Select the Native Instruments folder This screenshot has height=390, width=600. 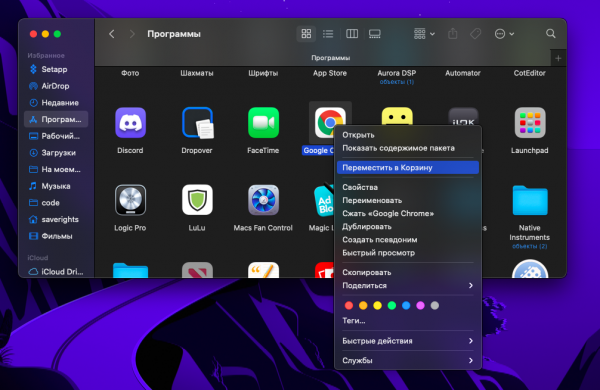click(530, 200)
